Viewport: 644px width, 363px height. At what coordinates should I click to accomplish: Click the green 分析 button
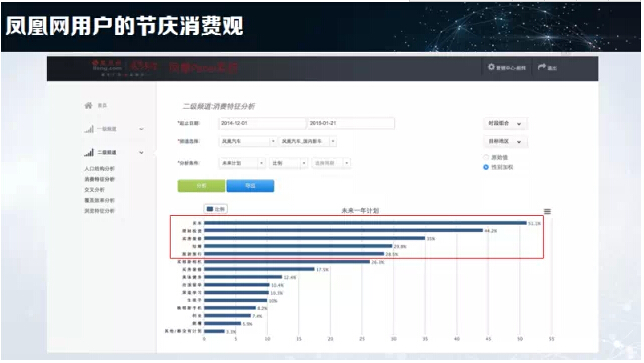(201, 186)
